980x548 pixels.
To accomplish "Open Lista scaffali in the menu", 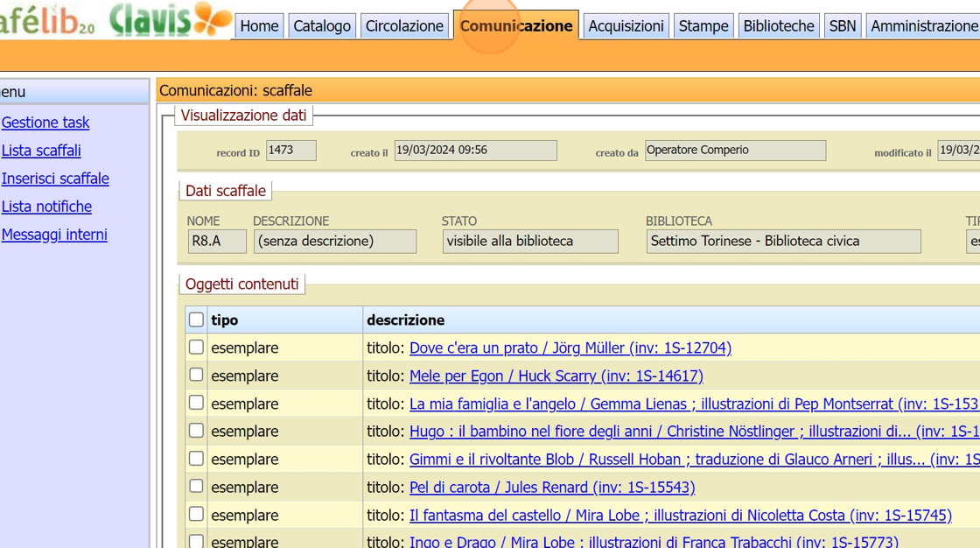I will (x=41, y=151).
